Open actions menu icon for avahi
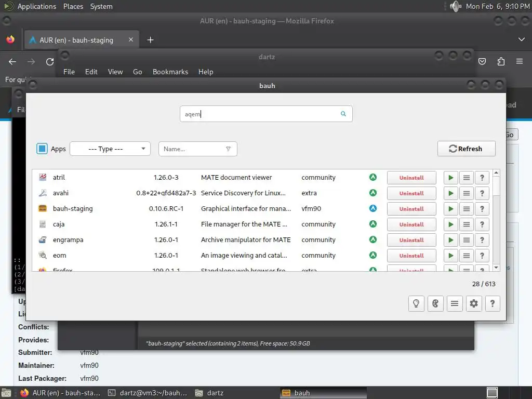 467,193
